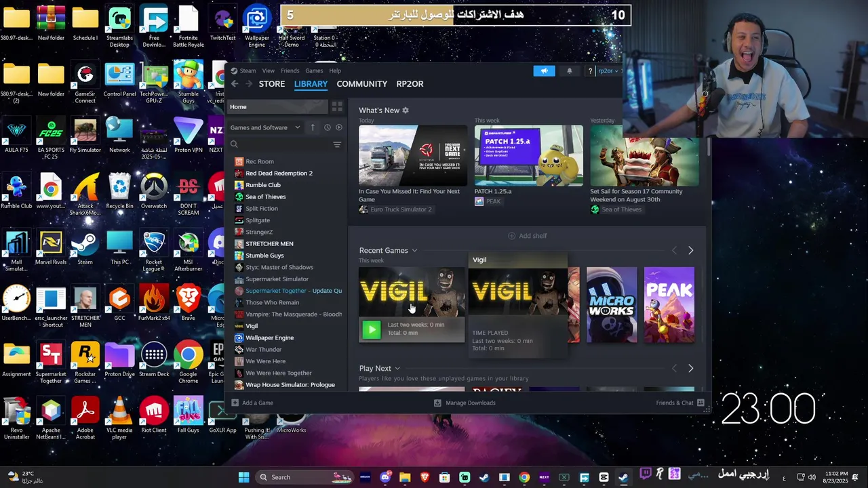Open Recycle Bin on the desktop
Image resolution: width=868 pixels, height=488 pixels.
pos(119,191)
